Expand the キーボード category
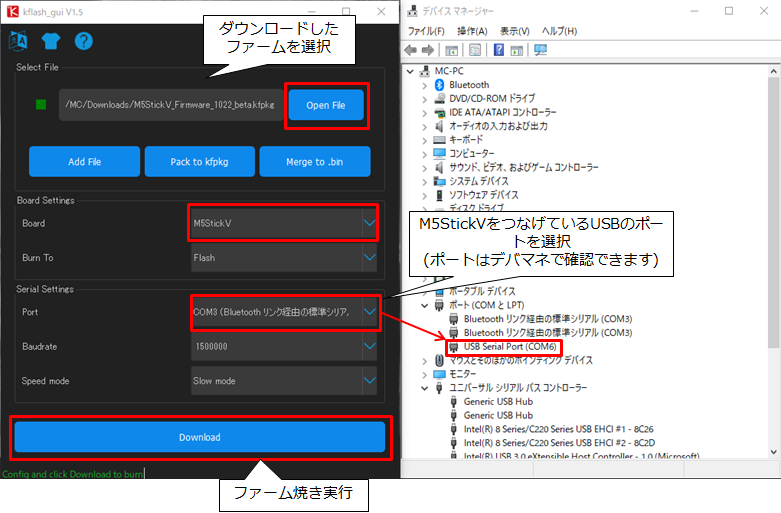 (x=424, y=140)
